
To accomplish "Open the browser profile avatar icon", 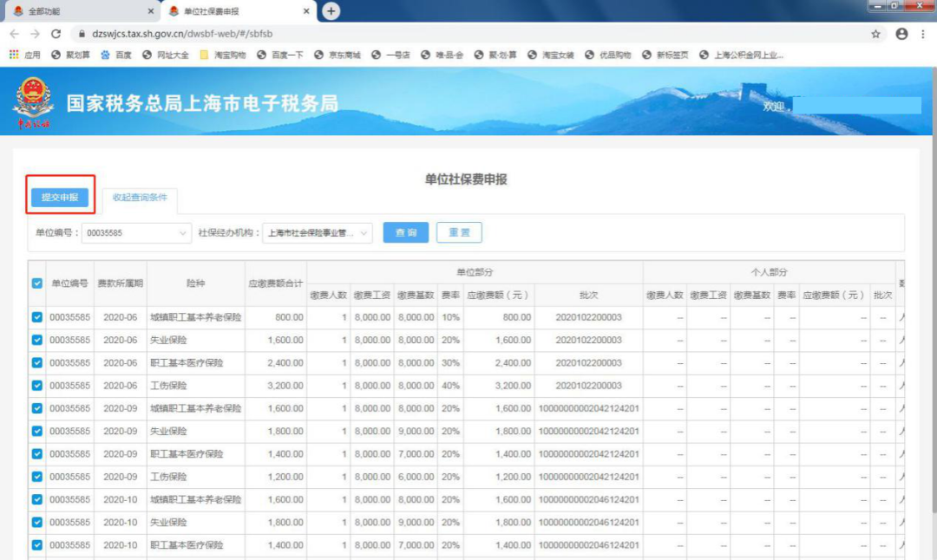I will (x=901, y=34).
